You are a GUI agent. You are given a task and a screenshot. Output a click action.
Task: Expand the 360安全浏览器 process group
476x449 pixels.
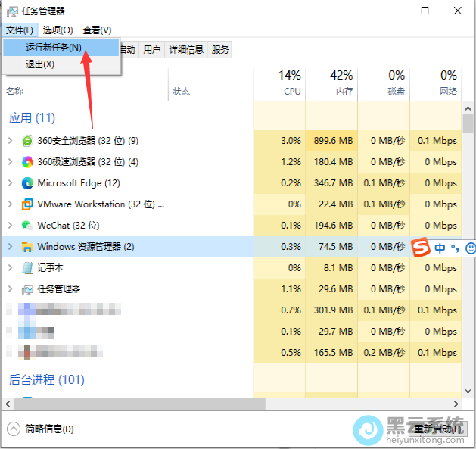(10, 141)
